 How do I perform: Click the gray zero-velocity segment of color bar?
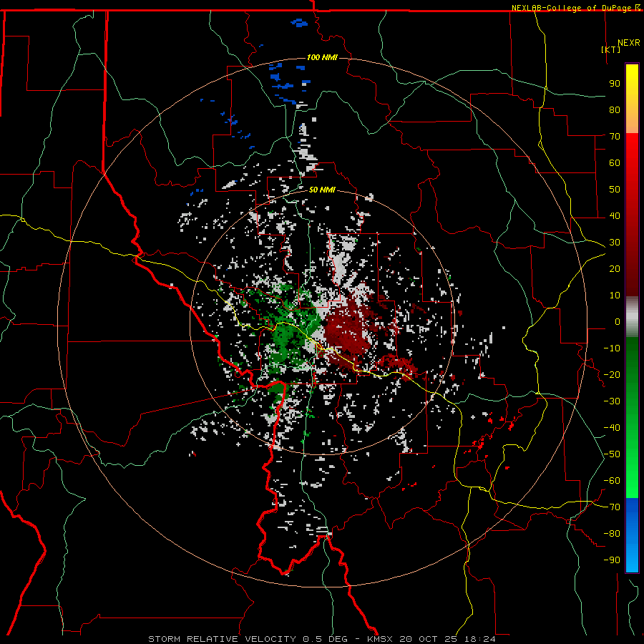(x=632, y=317)
